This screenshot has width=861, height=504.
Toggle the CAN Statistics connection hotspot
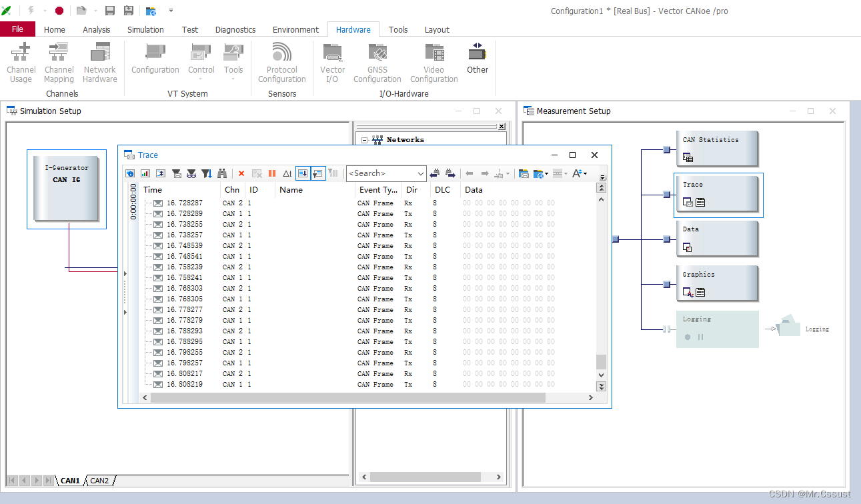[x=667, y=150]
